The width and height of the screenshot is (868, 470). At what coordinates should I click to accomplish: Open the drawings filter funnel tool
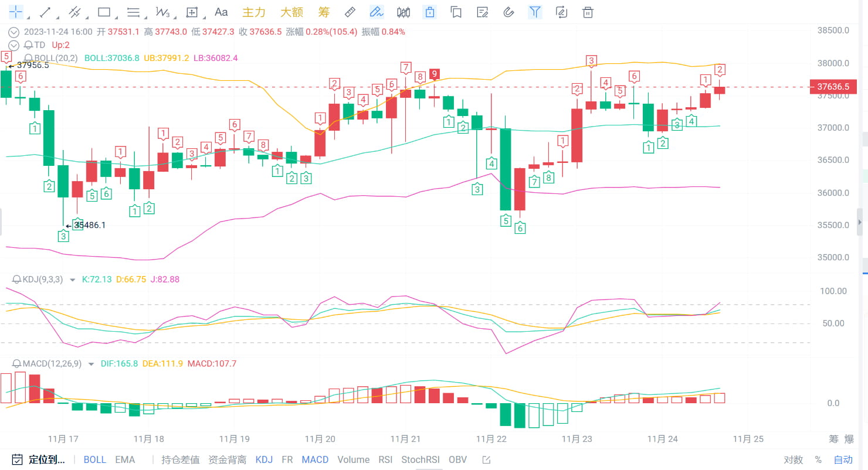tap(534, 12)
